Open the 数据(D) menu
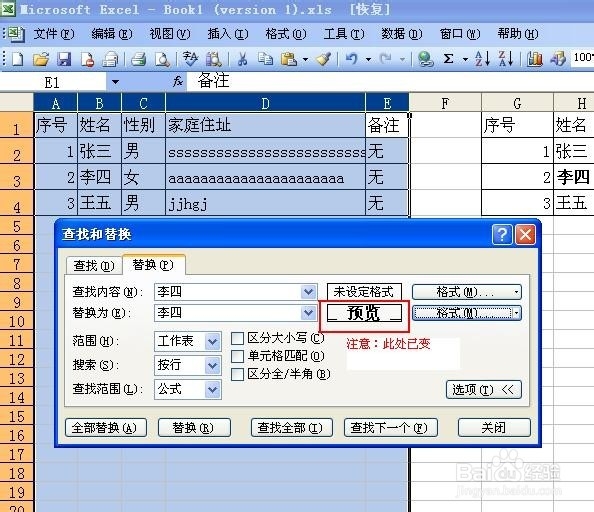The height and width of the screenshot is (512, 594). [402, 34]
